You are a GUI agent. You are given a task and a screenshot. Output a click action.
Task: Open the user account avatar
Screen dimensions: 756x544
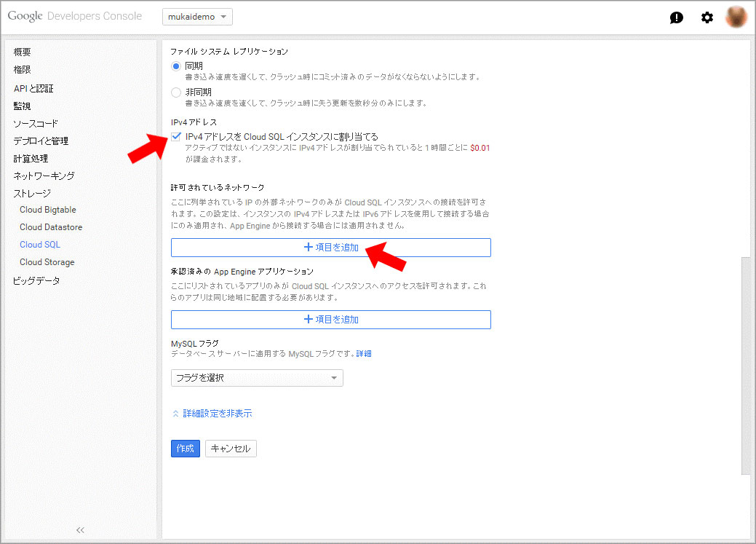[736, 17]
